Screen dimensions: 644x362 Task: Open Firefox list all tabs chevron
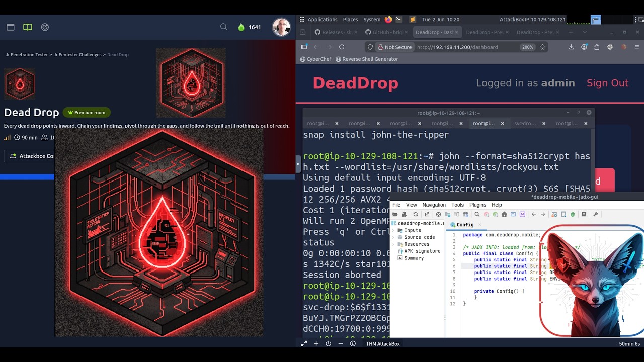[x=585, y=32]
